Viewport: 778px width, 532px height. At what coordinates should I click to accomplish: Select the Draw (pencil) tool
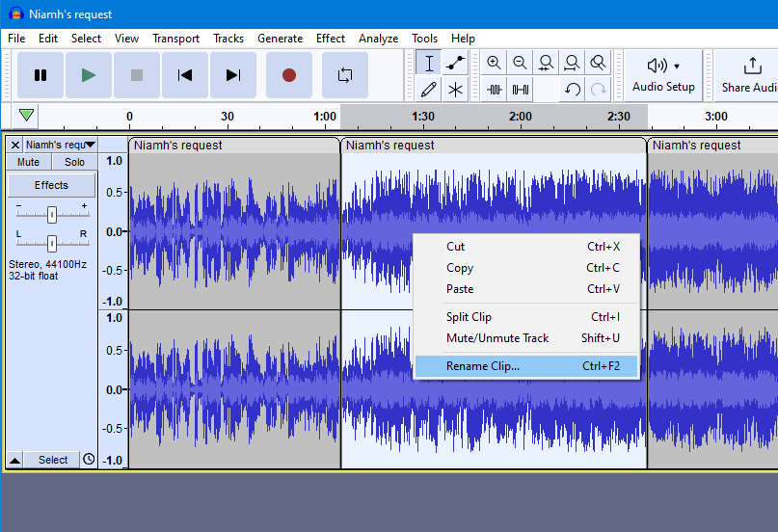pyautogui.click(x=430, y=90)
